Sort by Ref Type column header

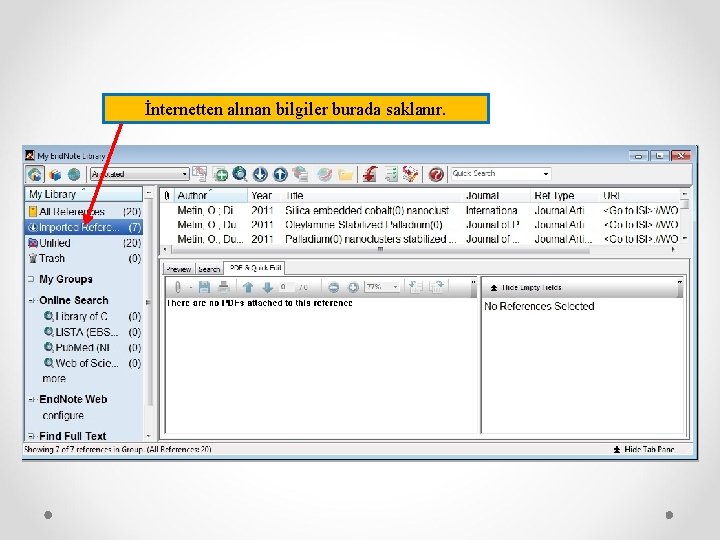[565, 196]
